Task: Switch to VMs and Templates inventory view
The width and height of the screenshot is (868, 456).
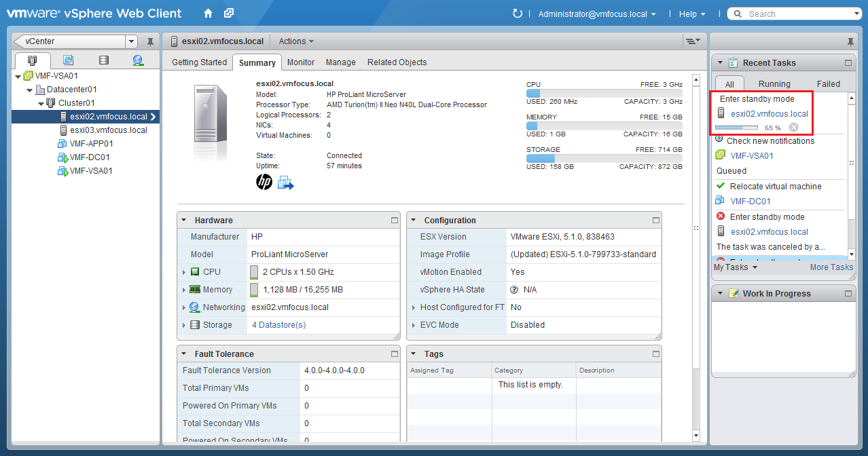Action: click(x=68, y=60)
